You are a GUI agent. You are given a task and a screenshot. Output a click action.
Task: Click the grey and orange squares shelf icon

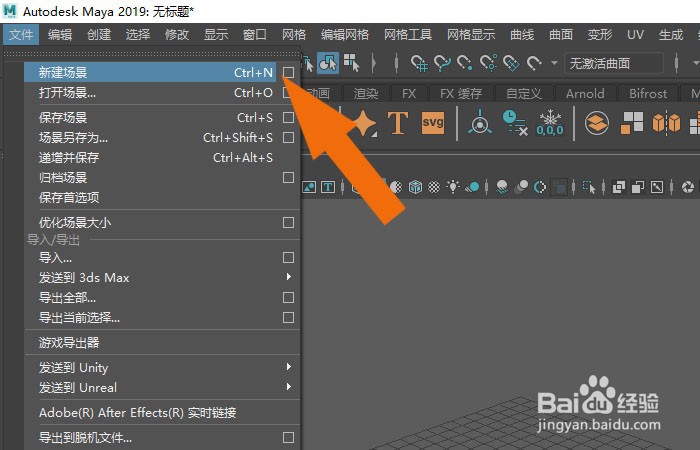pyautogui.click(x=632, y=123)
